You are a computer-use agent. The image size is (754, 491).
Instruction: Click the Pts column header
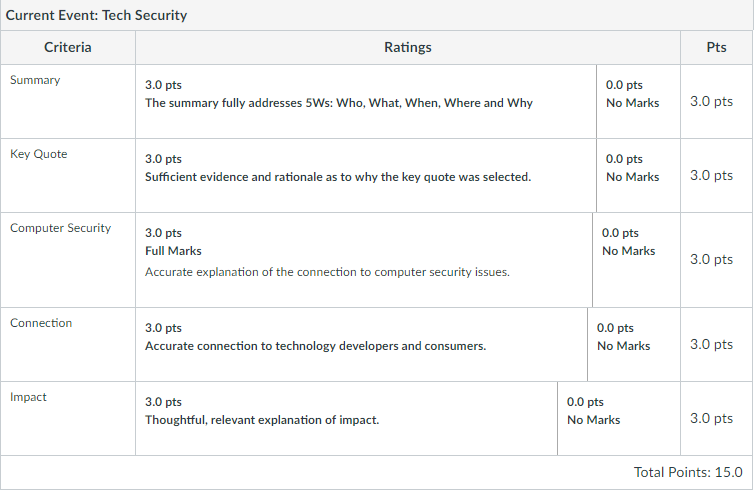[716, 47]
